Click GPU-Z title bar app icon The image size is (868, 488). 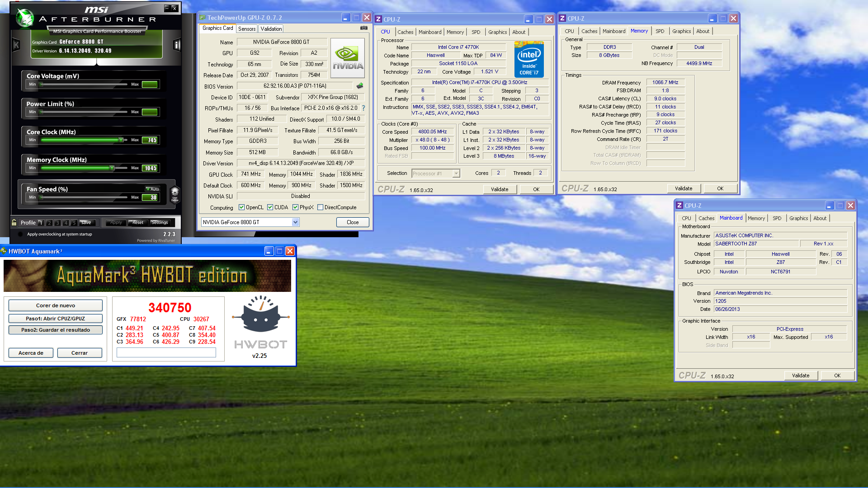coord(203,18)
